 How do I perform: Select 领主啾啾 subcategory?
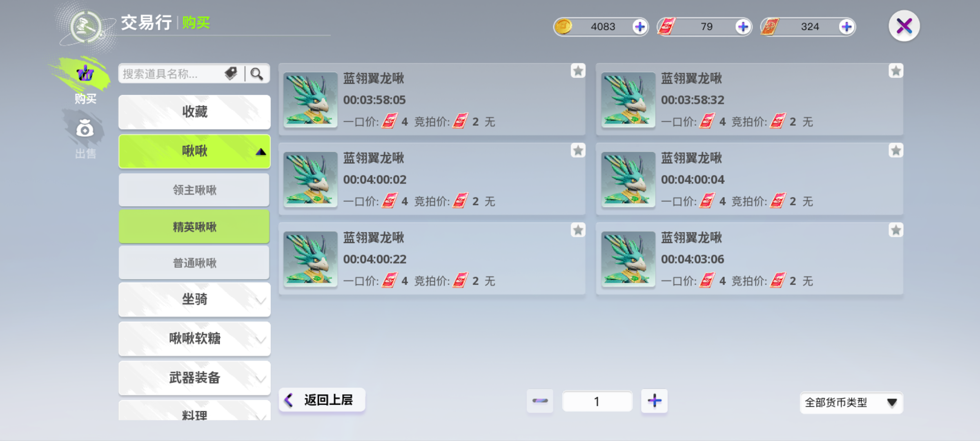tap(194, 190)
